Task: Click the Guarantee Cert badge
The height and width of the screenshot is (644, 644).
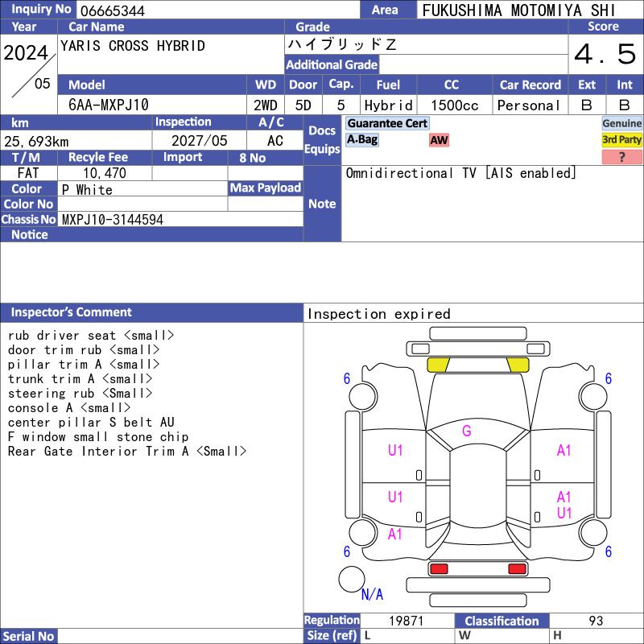Action: coord(387,123)
